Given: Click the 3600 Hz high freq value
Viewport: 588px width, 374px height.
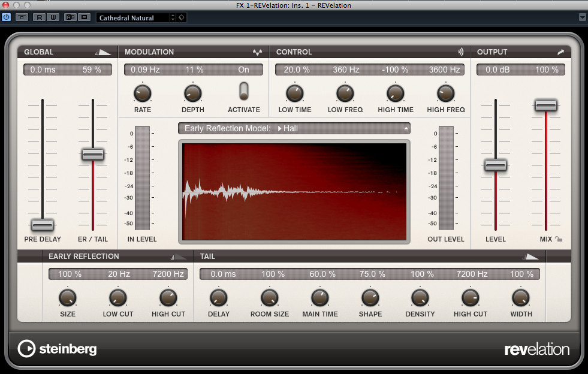Looking at the screenshot, I should pyautogui.click(x=444, y=70).
